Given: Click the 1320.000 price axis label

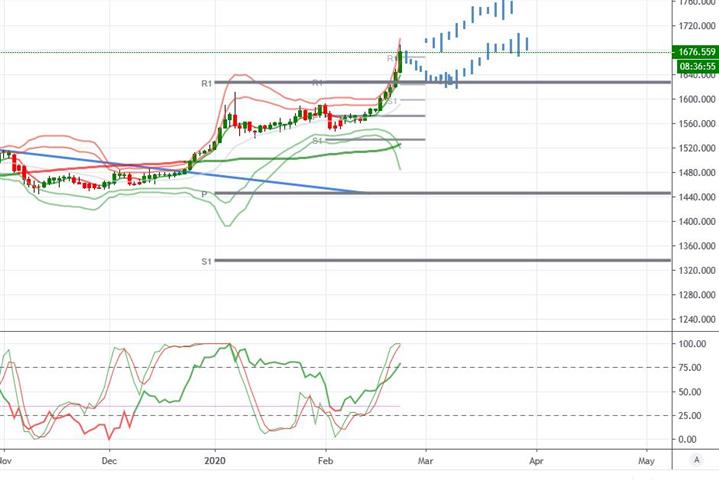Looking at the screenshot, I should (697, 270).
